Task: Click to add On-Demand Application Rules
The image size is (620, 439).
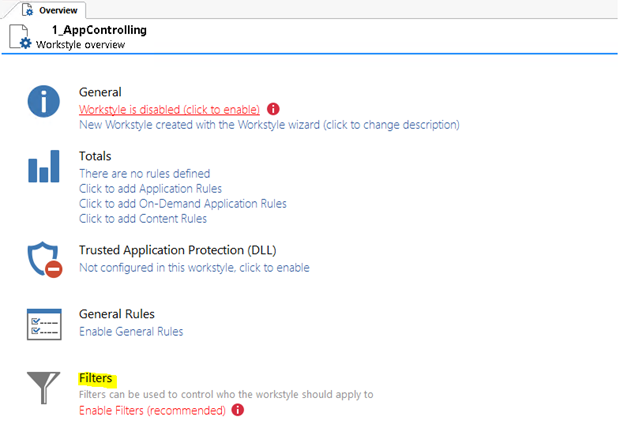Action: coord(183,204)
